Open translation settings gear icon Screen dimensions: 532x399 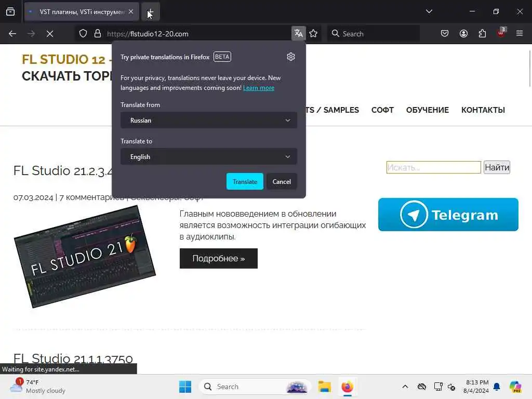(291, 57)
